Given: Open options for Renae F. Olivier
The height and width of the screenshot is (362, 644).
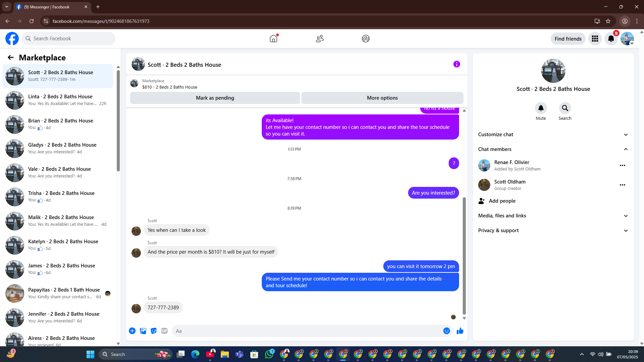Looking at the screenshot, I should pos(623,165).
